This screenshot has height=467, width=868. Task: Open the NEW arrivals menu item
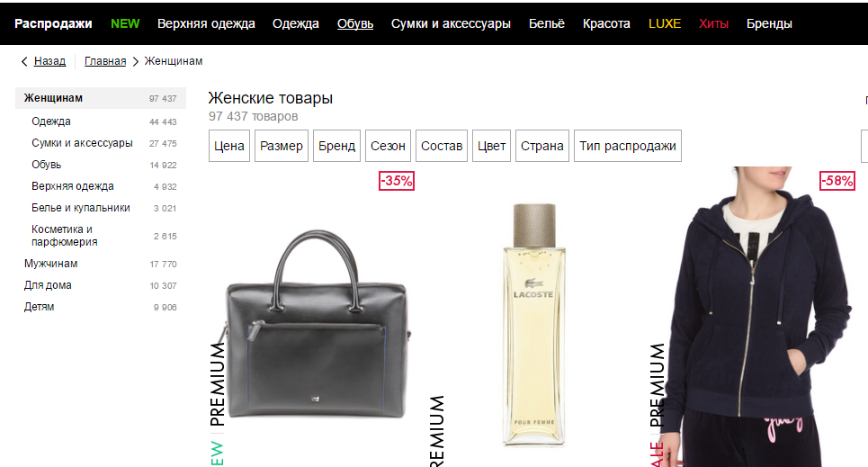(x=125, y=23)
